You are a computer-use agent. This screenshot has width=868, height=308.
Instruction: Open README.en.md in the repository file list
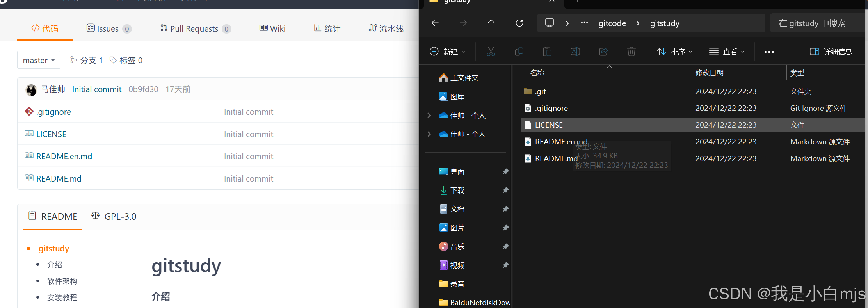64,157
